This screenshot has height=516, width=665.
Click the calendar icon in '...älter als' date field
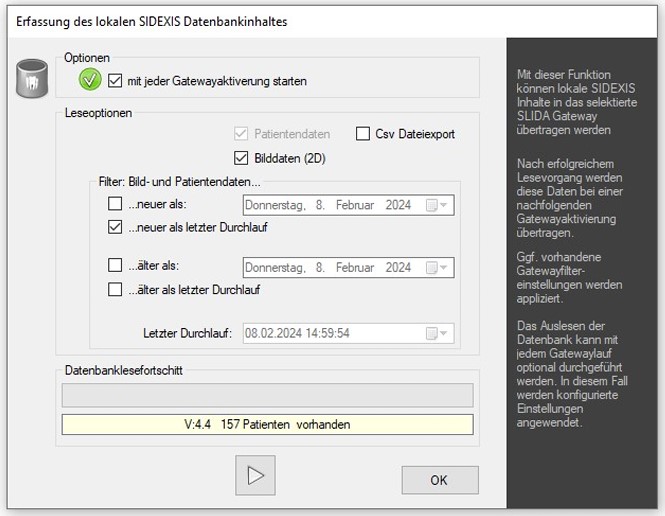click(x=431, y=267)
